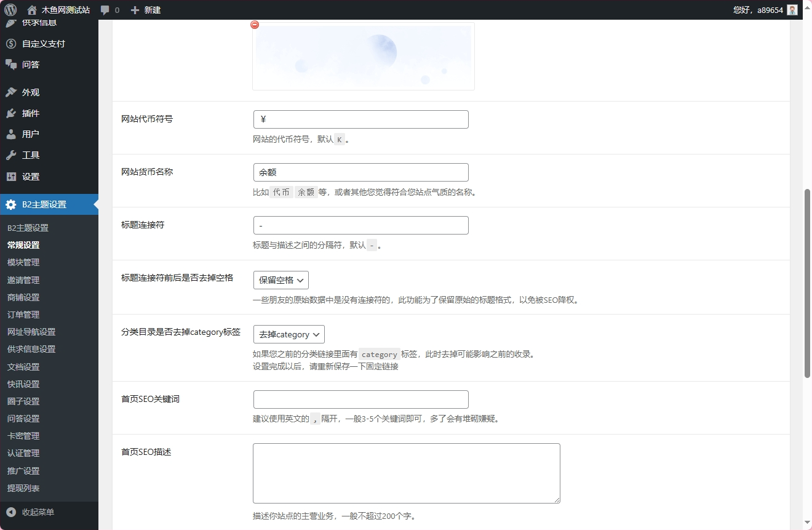Go to 认证管理 submenu link
This screenshot has width=812, height=530.
(x=23, y=453)
